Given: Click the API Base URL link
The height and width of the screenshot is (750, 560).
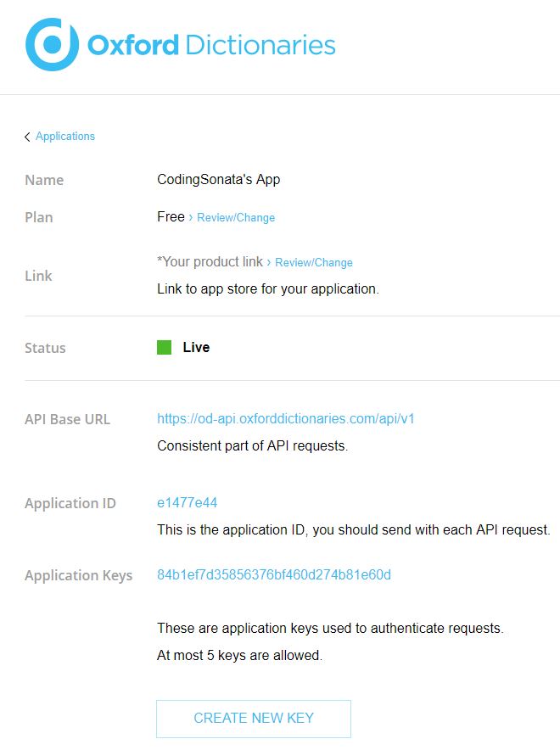Looking at the screenshot, I should [x=285, y=418].
